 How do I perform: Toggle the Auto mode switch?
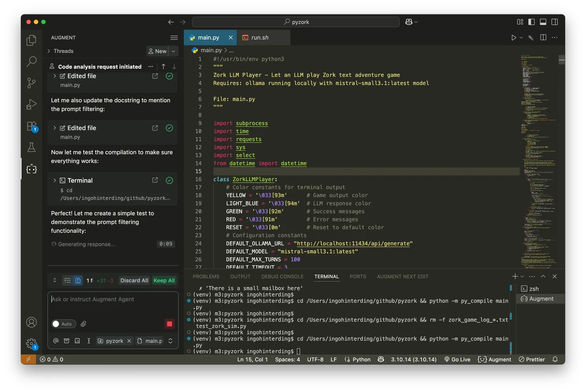[64, 324]
